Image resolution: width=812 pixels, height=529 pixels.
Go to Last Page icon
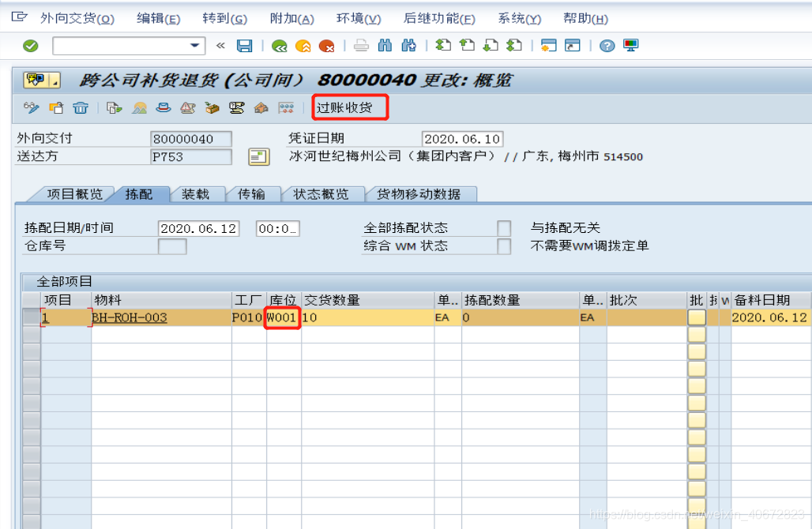click(x=514, y=46)
